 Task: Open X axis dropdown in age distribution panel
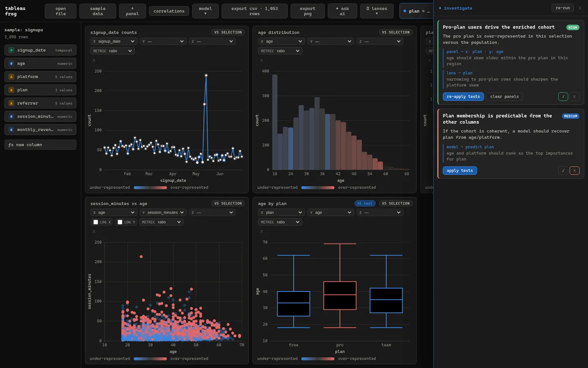[x=281, y=41]
